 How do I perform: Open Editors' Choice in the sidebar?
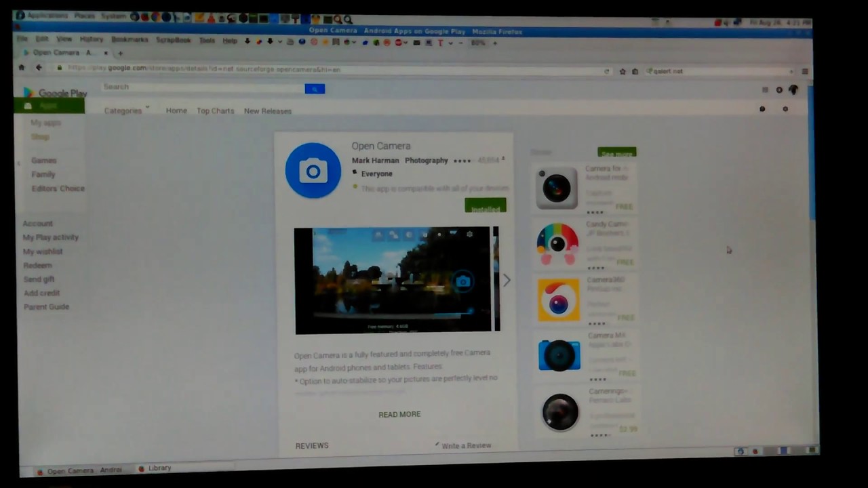tap(58, 188)
